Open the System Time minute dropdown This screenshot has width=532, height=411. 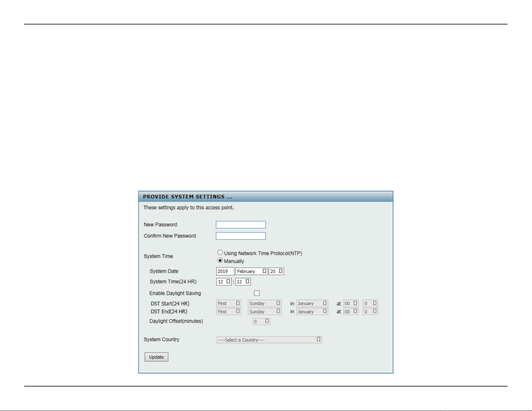pyautogui.click(x=243, y=281)
